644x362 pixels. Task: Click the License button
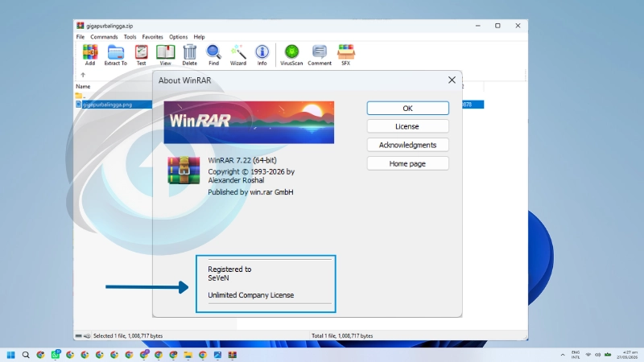408,126
